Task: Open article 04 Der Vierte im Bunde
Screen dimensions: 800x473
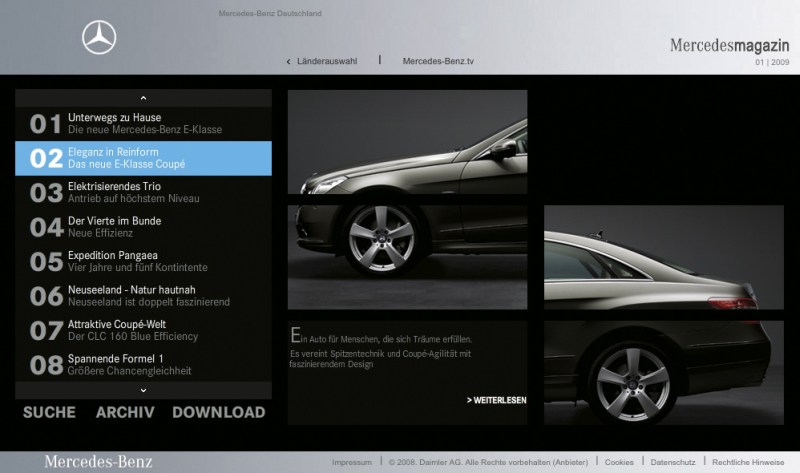Action: coord(143,227)
